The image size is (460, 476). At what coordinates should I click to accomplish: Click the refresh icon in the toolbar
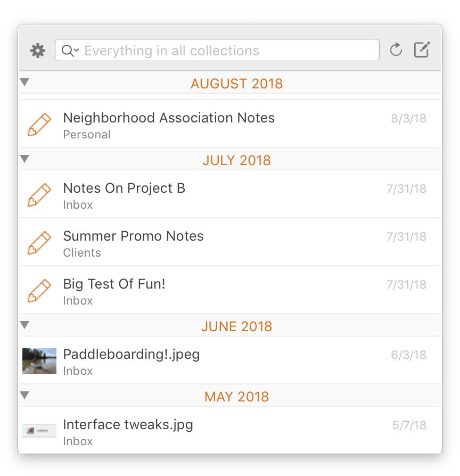(x=396, y=50)
